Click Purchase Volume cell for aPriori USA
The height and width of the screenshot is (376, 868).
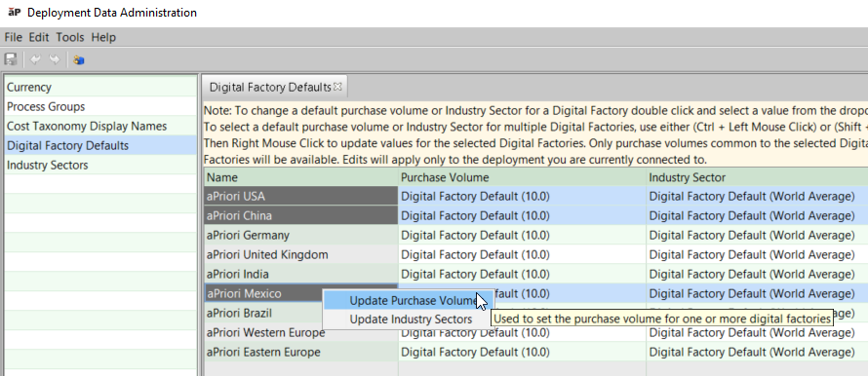(x=522, y=197)
